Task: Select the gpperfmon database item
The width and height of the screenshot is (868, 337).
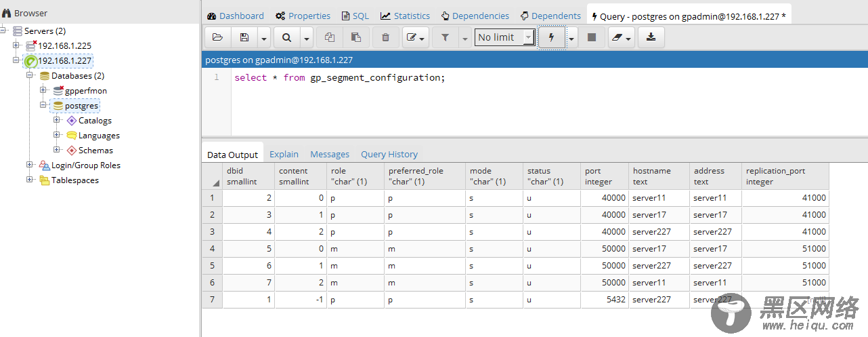Action: coord(86,90)
